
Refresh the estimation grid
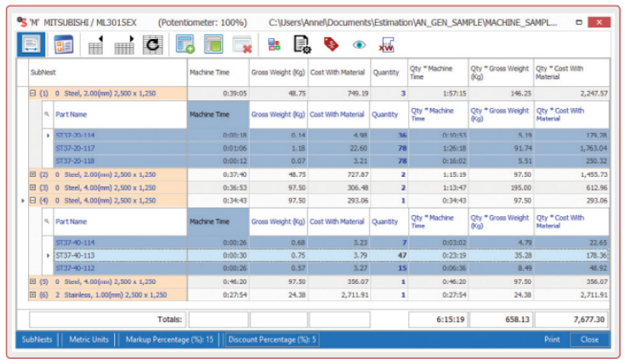click(153, 44)
